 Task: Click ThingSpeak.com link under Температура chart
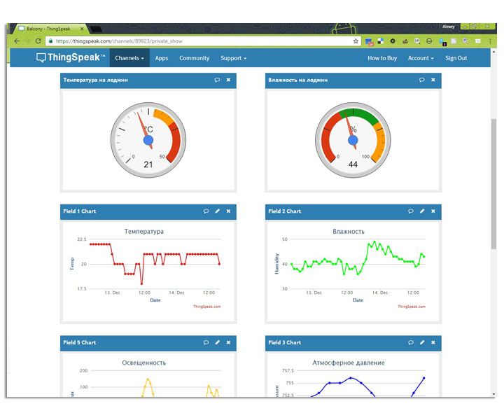click(x=206, y=307)
